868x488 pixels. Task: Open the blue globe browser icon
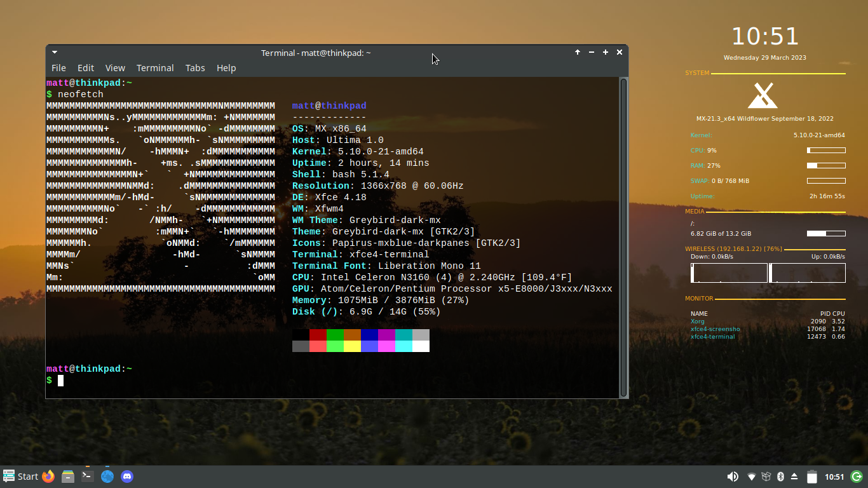(x=107, y=477)
